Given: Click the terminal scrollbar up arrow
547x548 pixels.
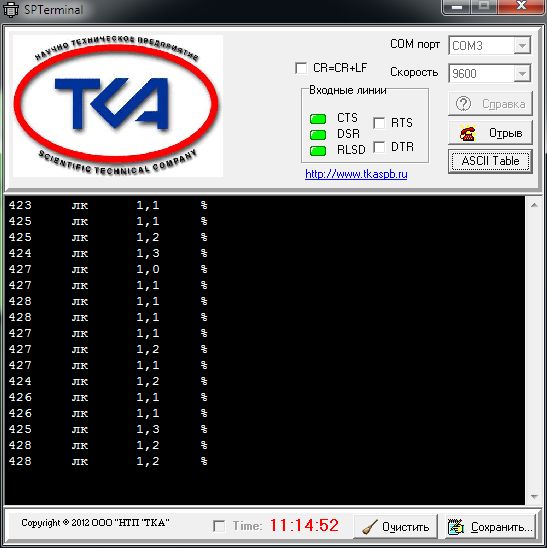Looking at the screenshot, I should tap(534, 205).
